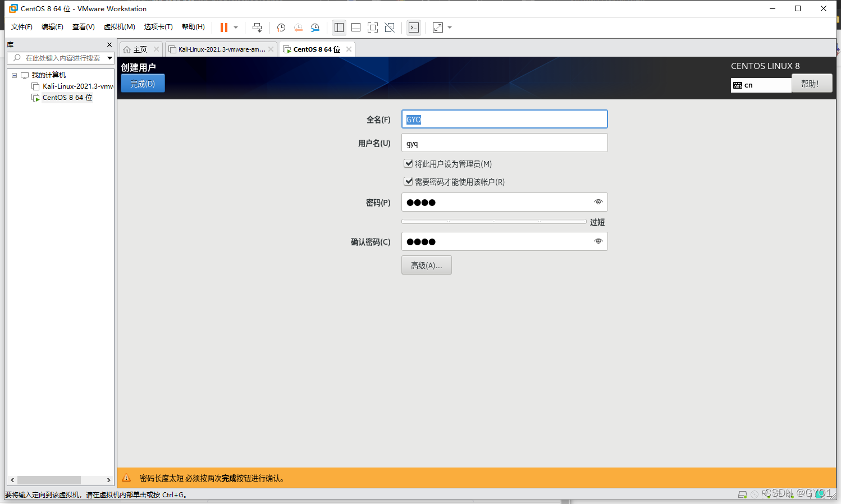Show password with the eye icon in 密码 field
This screenshot has height=504, width=841.
(598, 202)
